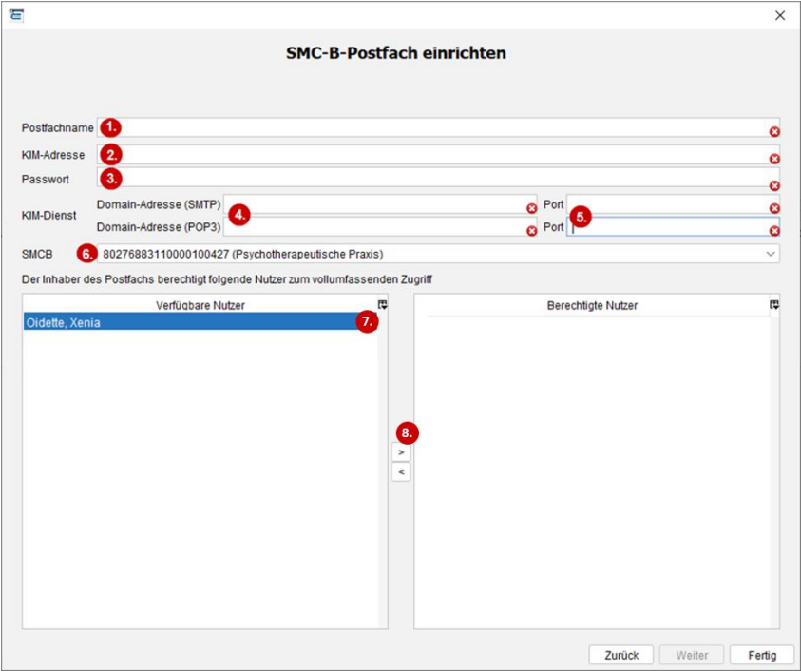Click the application icon in the title bar

[x=16, y=15]
